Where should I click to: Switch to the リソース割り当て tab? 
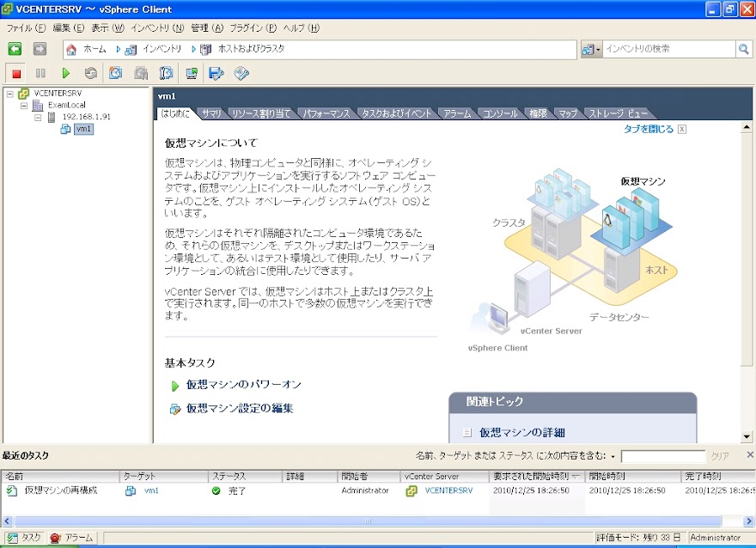click(261, 113)
